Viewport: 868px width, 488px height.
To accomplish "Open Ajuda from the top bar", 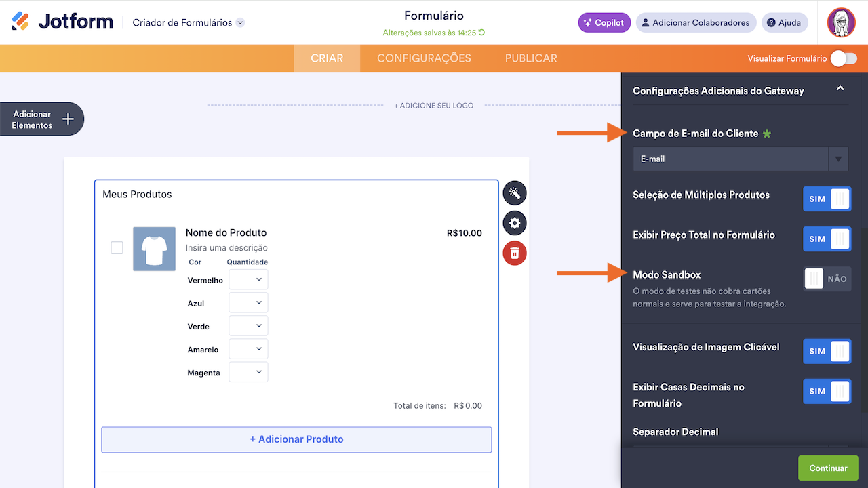I will point(784,22).
